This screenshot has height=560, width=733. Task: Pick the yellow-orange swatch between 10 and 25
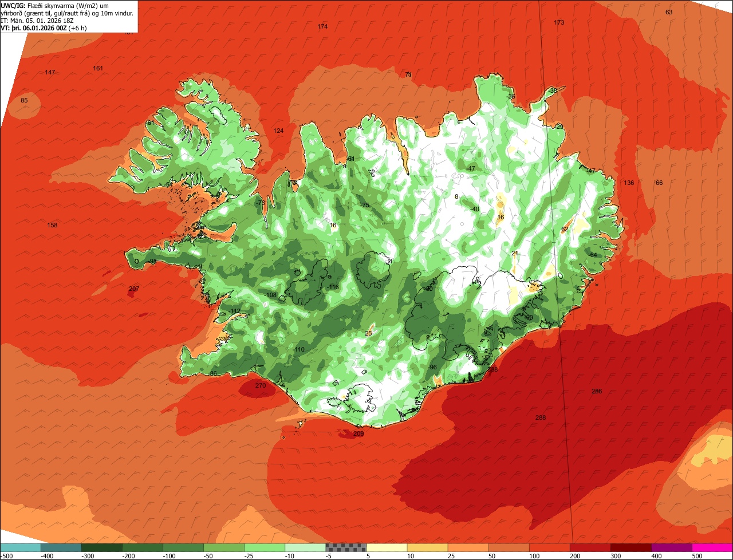click(427, 547)
